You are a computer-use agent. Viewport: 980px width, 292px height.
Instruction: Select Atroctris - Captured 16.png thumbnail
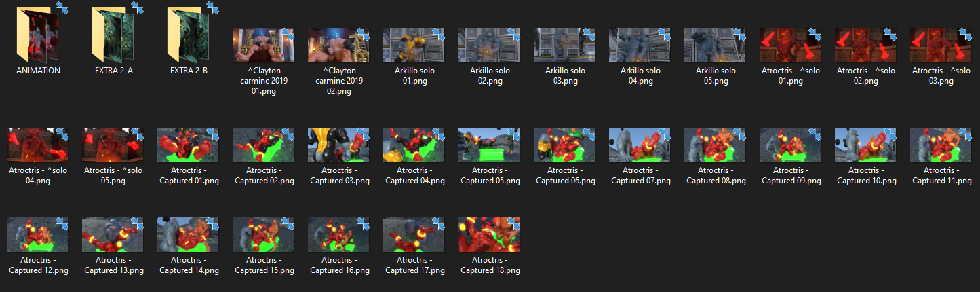[338, 234]
